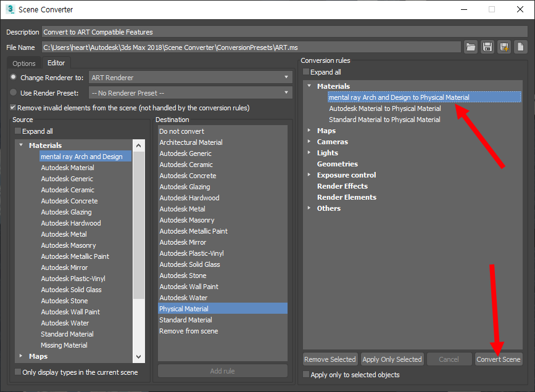
Task: Close the Scene Converter window
Action: pyautogui.click(x=520, y=9)
